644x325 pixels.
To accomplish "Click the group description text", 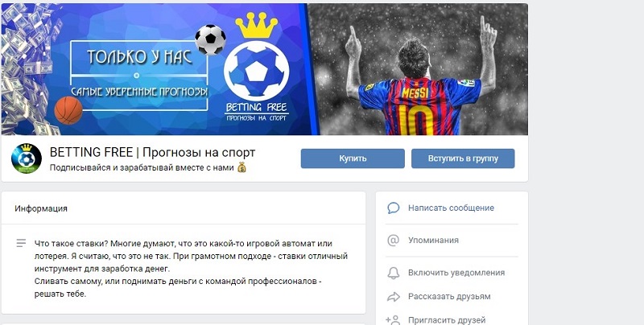I will pos(191,269).
